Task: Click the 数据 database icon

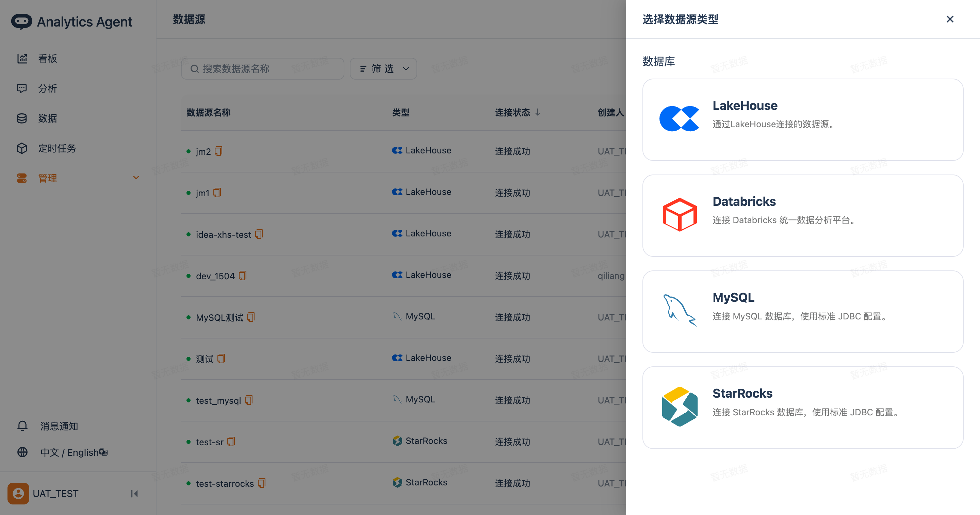Action: (x=22, y=118)
